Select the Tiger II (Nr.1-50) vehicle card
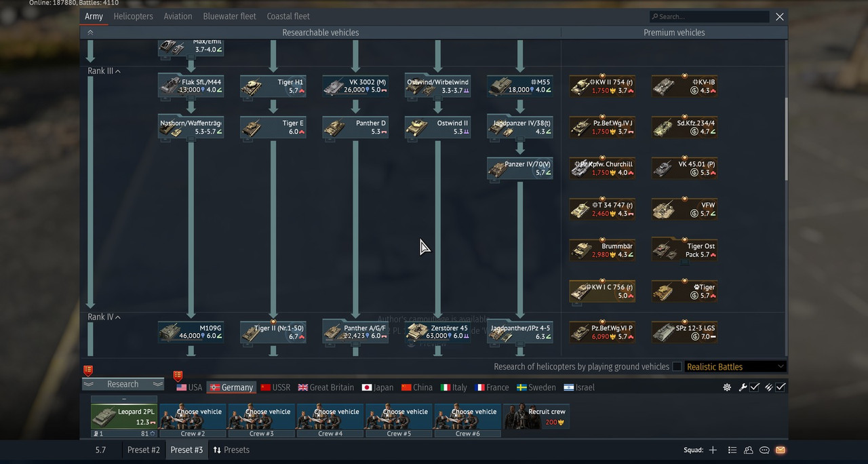Screen dimensions: 868x464 (273, 332)
